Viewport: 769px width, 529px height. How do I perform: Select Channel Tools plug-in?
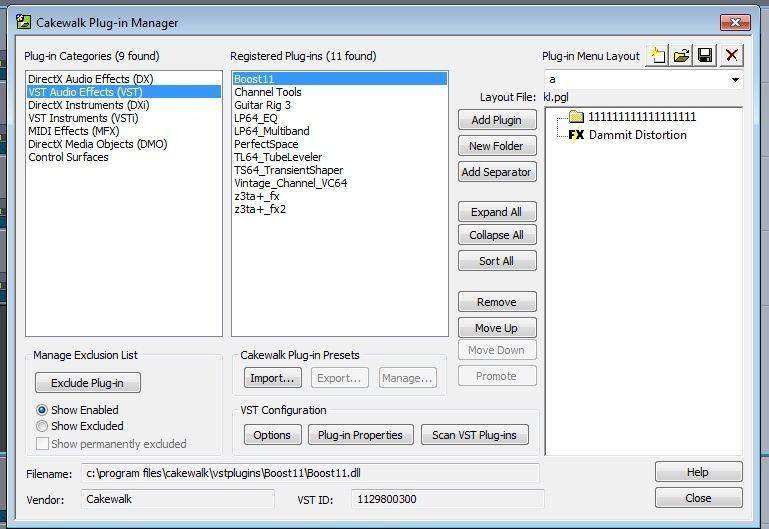click(x=340, y=92)
